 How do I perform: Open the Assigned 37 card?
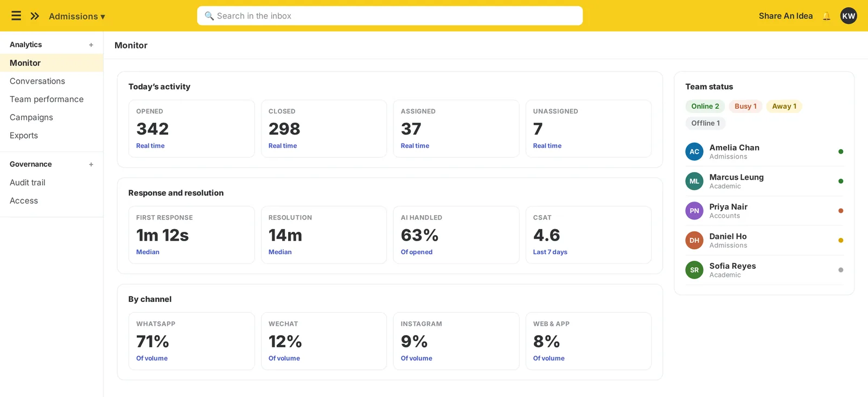(456, 129)
